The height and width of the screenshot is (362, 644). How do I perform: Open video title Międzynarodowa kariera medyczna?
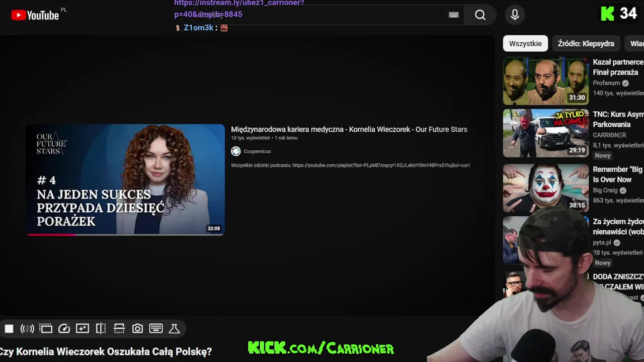pos(349,129)
